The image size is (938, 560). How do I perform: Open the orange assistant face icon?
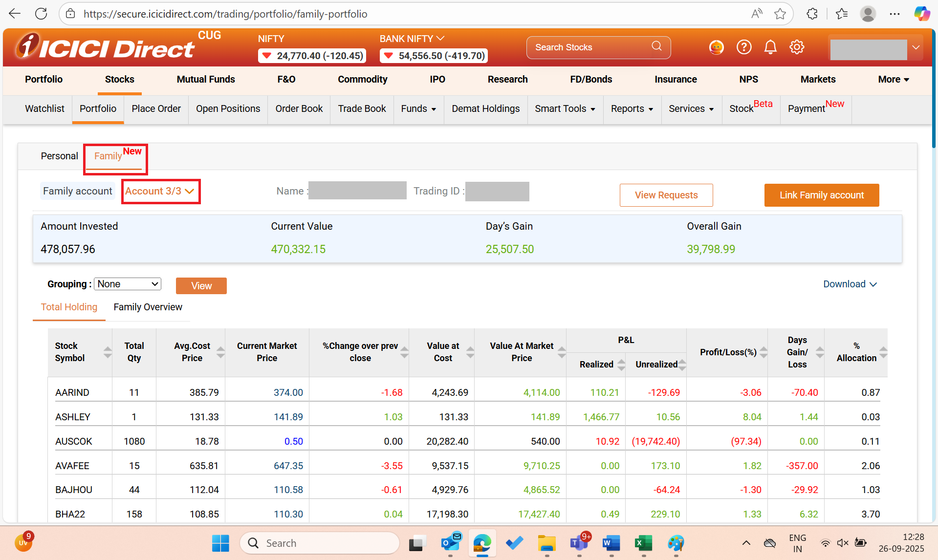(x=717, y=47)
